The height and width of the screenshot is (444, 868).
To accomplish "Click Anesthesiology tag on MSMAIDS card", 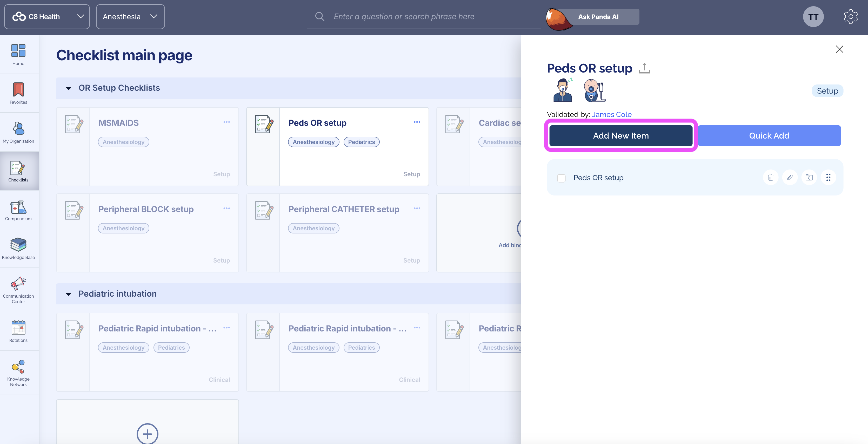I will click(x=123, y=142).
